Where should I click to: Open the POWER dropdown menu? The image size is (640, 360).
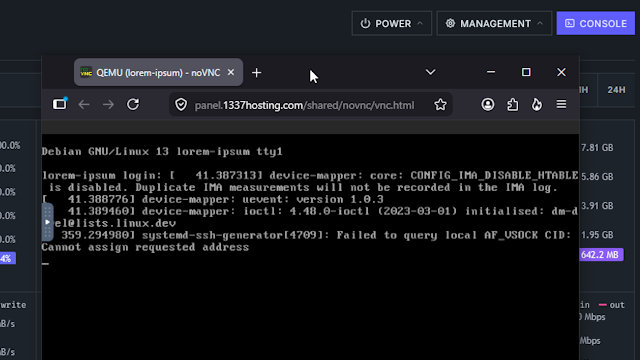(391, 23)
